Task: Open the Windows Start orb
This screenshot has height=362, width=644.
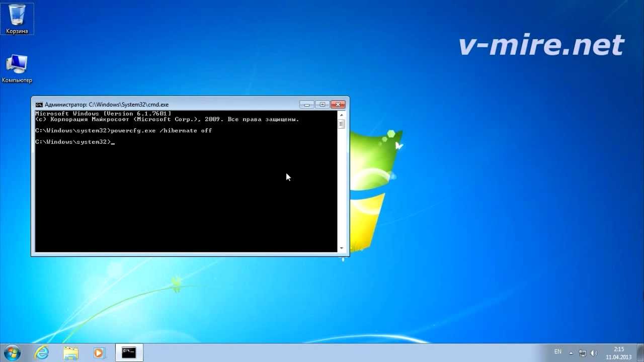Action: tap(12, 352)
